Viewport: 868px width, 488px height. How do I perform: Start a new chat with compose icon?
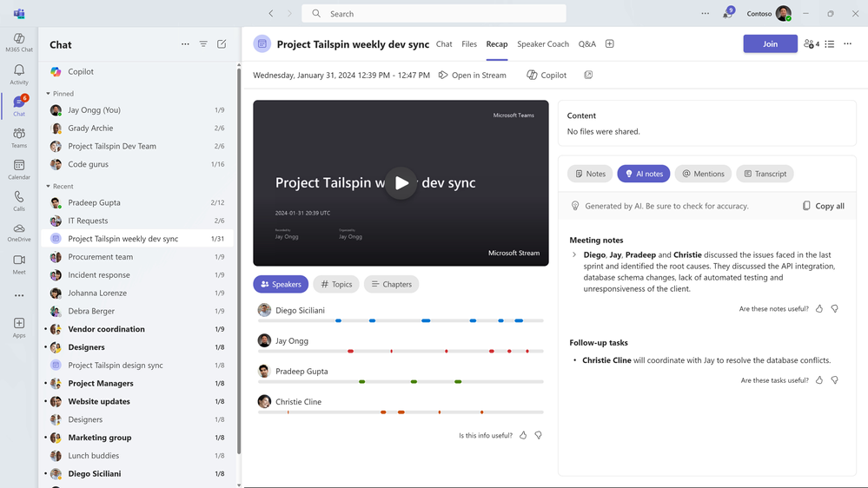tap(222, 44)
